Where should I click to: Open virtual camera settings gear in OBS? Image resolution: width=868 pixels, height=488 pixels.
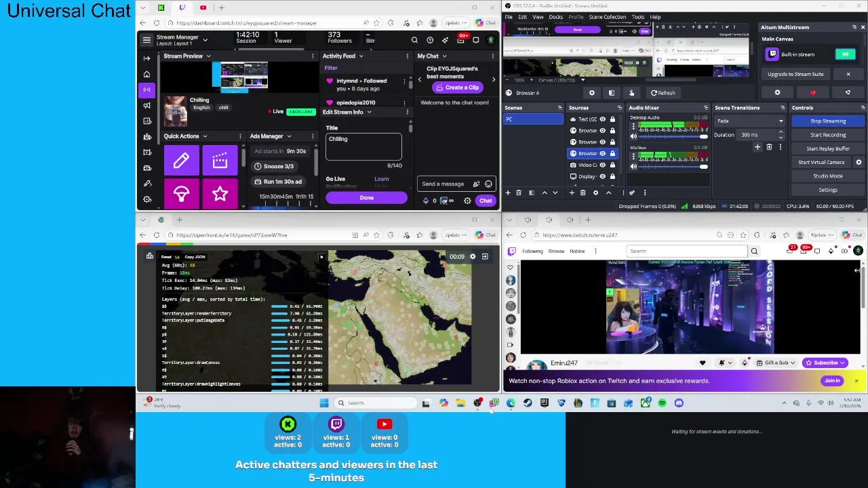pos(859,162)
